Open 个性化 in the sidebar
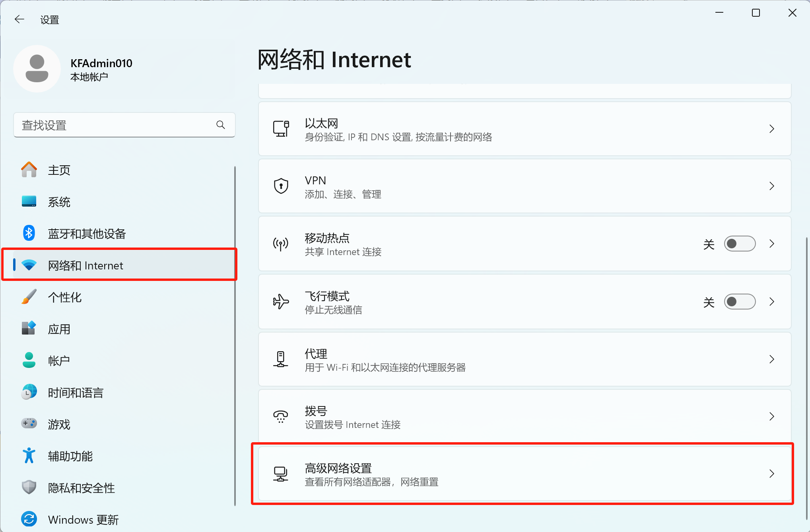810x532 pixels. [65, 297]
